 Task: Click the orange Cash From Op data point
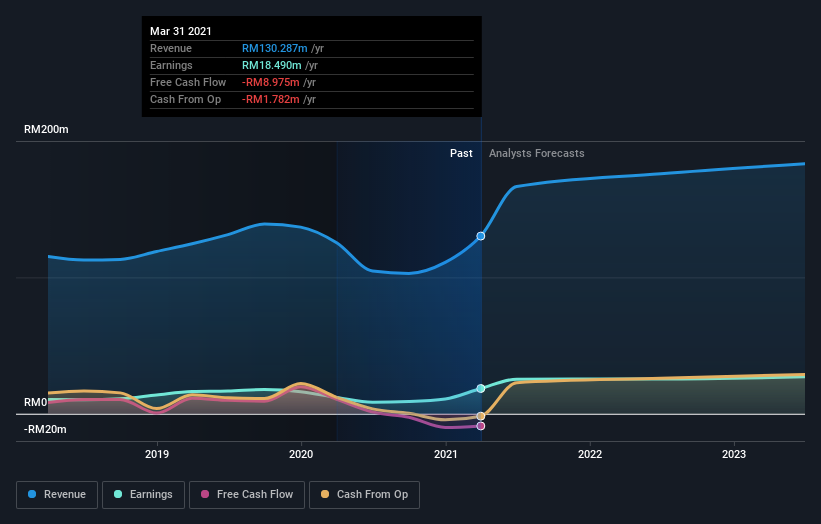pyautogui.click(x=481, y=416)
